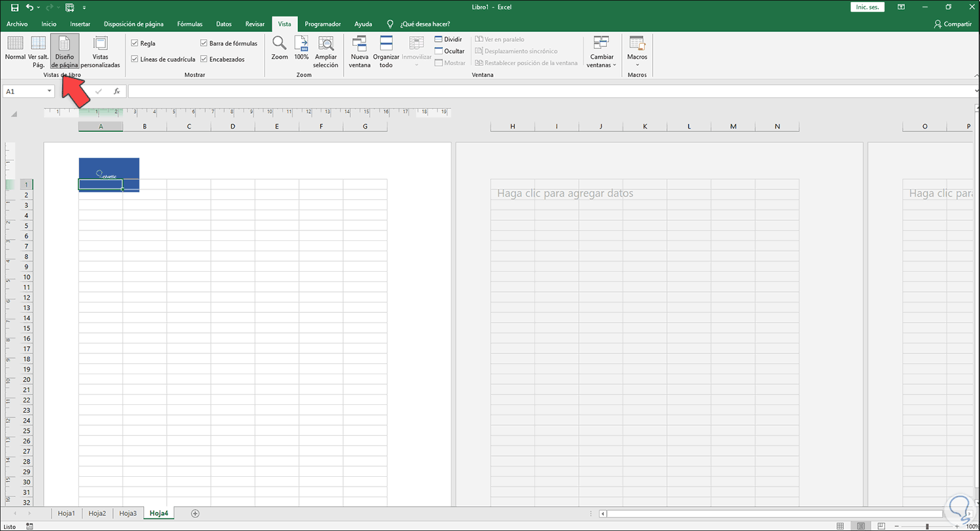Expand the formula bar chevron
Viewport: 980px width, 531px height.
[x=976, y=91]
